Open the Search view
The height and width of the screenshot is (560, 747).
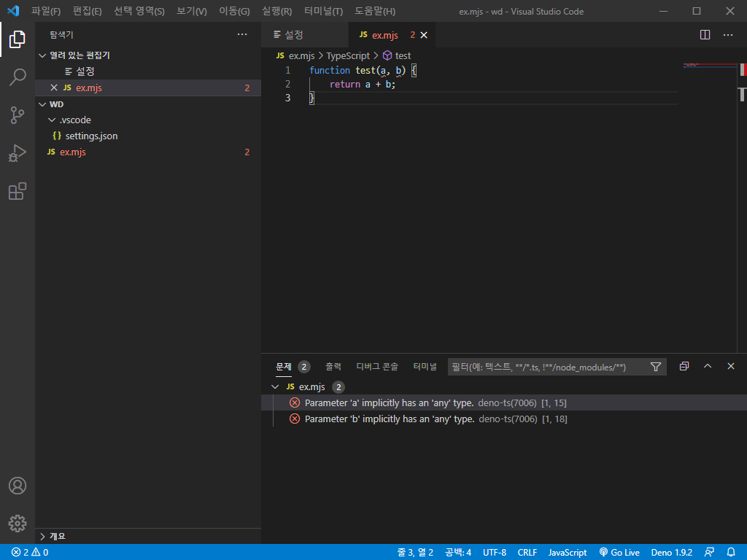coord(18,77)
